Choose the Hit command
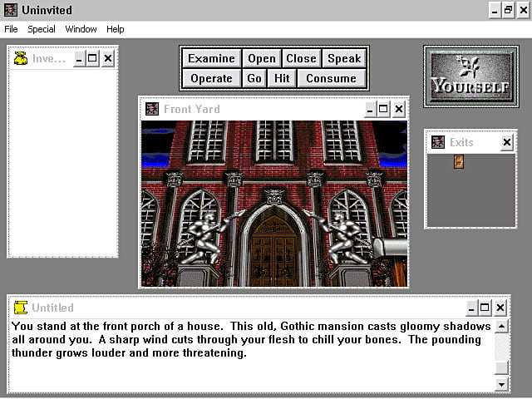 [x=282, y=78]
